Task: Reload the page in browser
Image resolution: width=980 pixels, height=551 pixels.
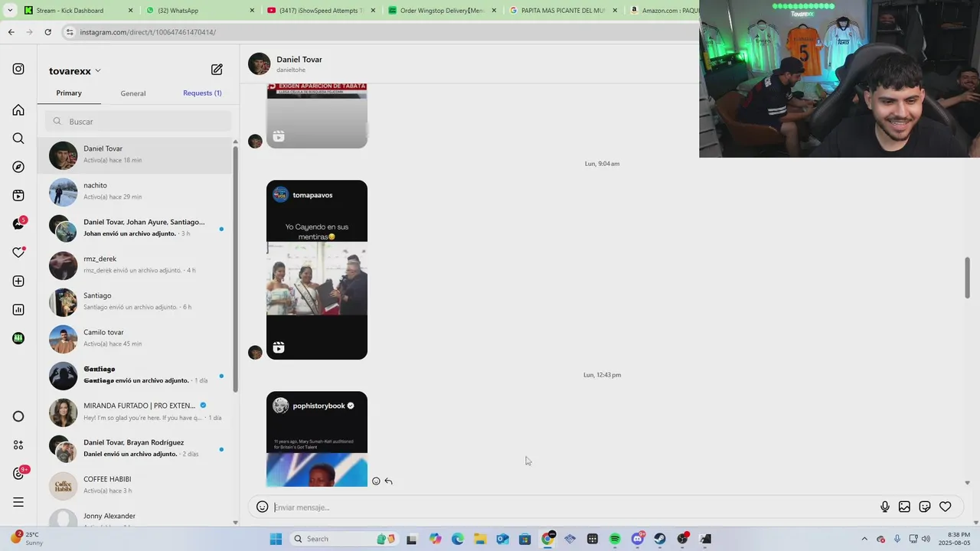Action: (47, 32)
